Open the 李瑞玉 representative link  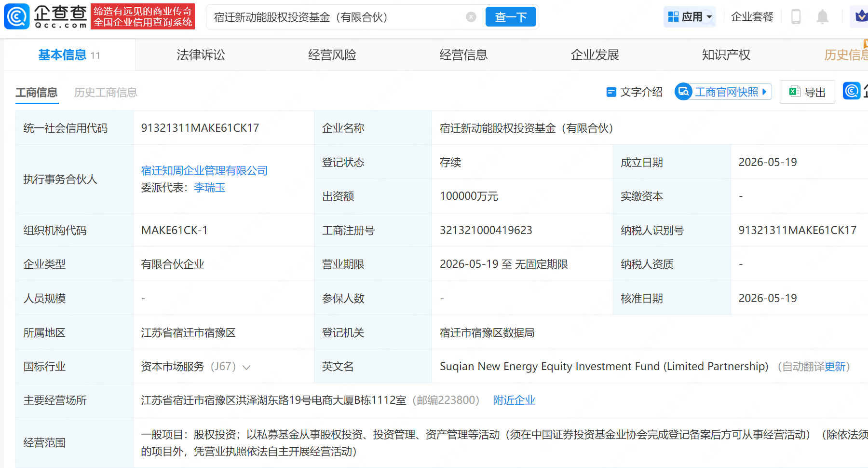point(210,187)
